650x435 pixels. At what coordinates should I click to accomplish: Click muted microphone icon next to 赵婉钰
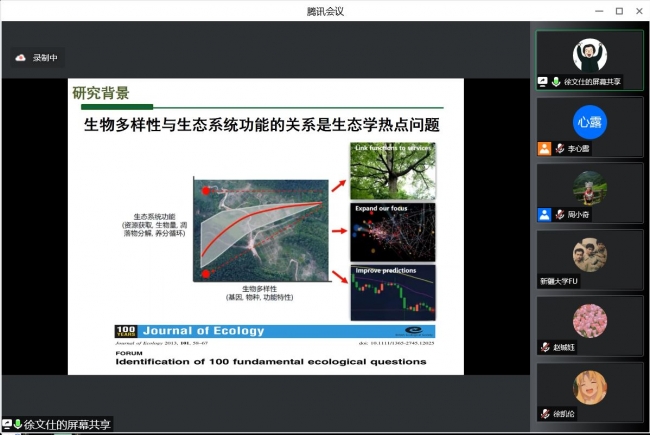pyautogui.click(x=544, y=347)
